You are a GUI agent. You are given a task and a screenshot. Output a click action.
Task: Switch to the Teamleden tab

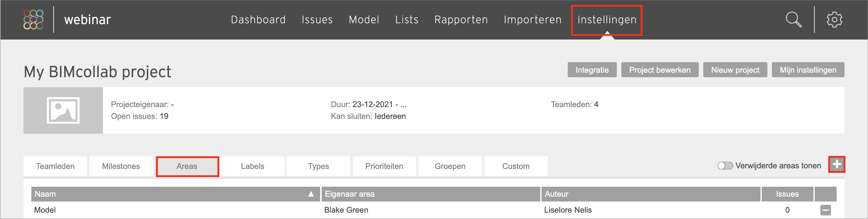55,166
